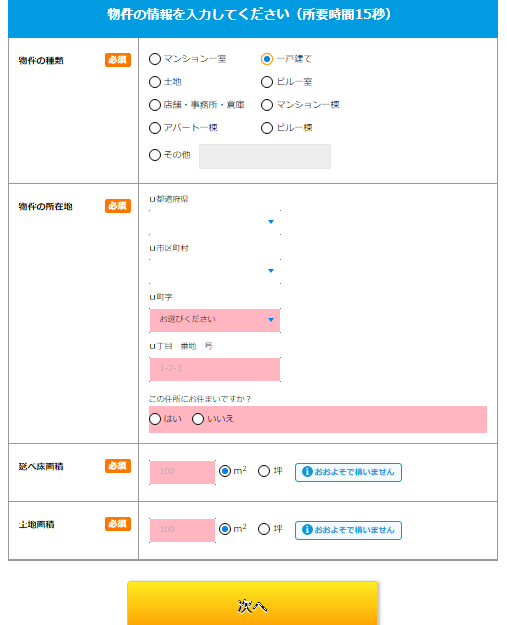Click info icon beside floor area hint
The height and width of the screenshot is (625, 507).
(307, 472)
